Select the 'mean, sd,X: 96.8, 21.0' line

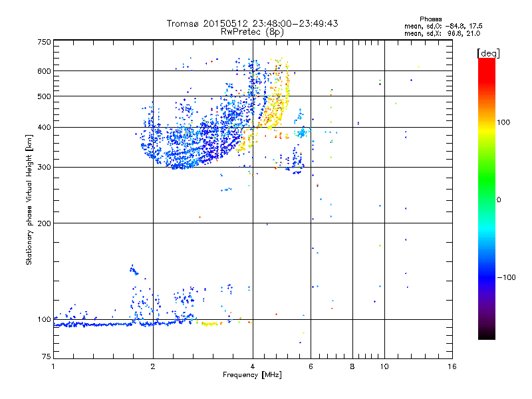(x=442, y=33)
